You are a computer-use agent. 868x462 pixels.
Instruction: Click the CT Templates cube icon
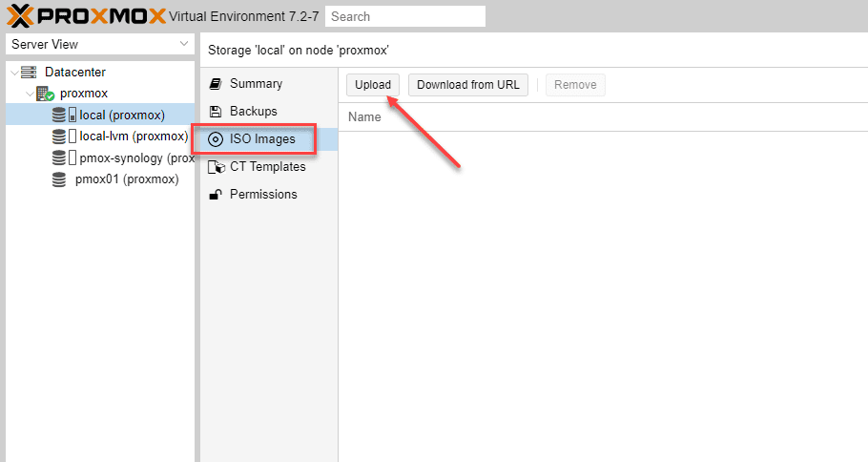[x=217, y=167]
